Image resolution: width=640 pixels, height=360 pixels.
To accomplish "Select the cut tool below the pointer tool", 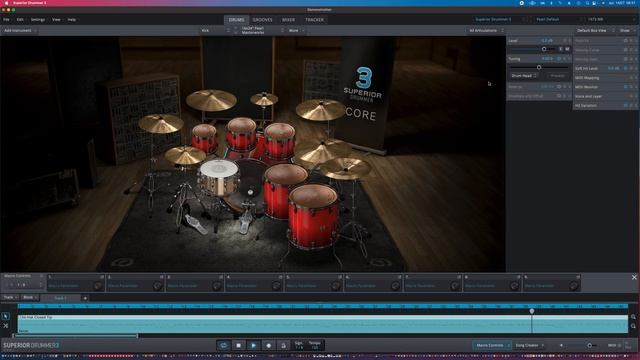I will pos(6,326).
